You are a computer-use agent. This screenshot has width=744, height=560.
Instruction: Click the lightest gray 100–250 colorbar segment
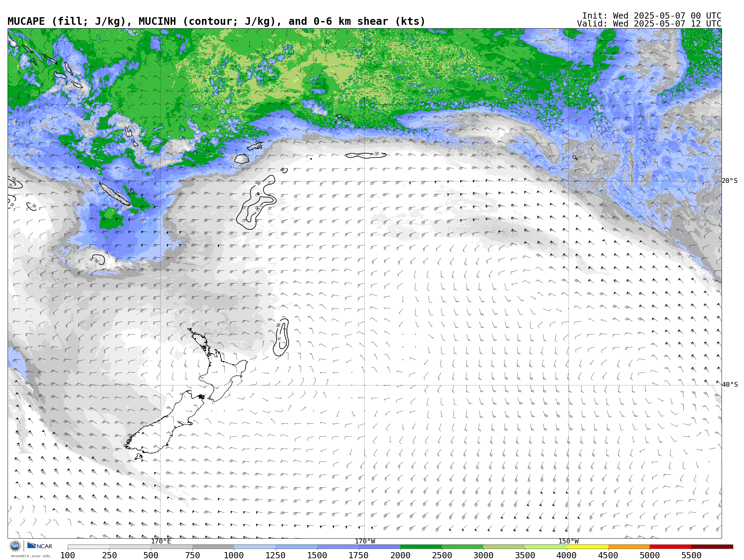point(89,547)
